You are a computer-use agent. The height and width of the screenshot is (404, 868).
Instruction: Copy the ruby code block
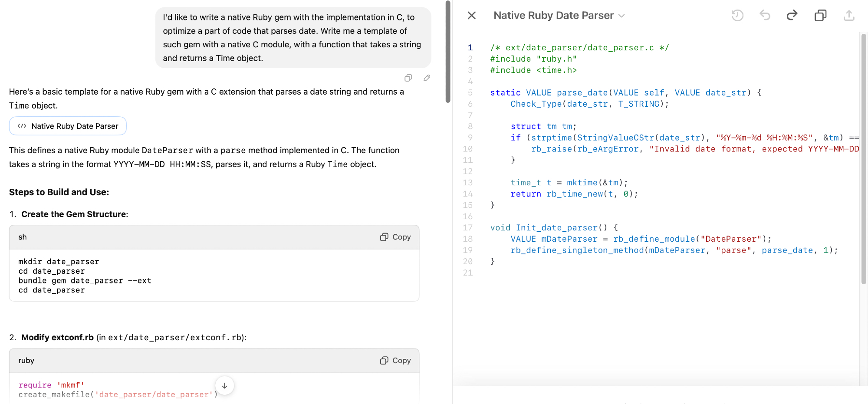click(x=395, y=361)
